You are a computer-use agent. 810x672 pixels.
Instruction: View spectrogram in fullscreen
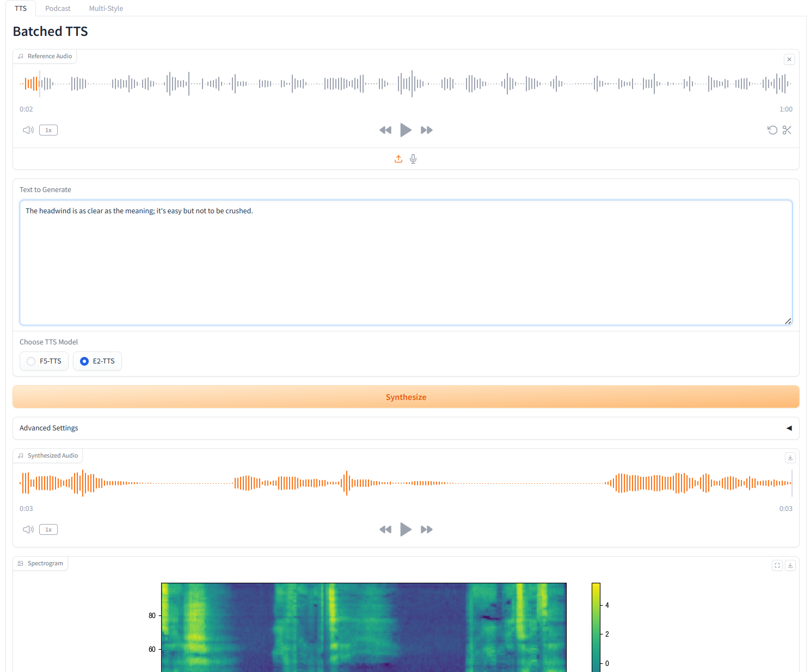(777, 565)
